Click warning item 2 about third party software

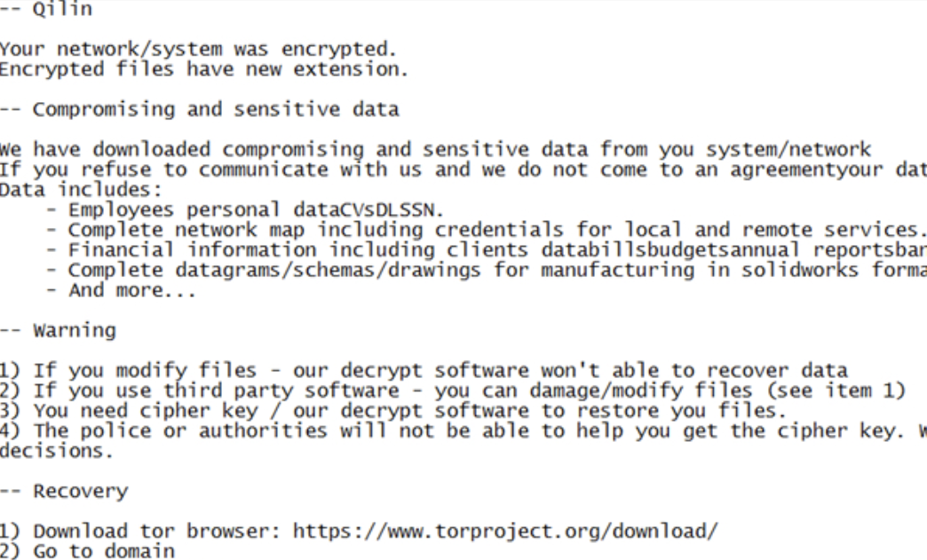pos(452,390)
